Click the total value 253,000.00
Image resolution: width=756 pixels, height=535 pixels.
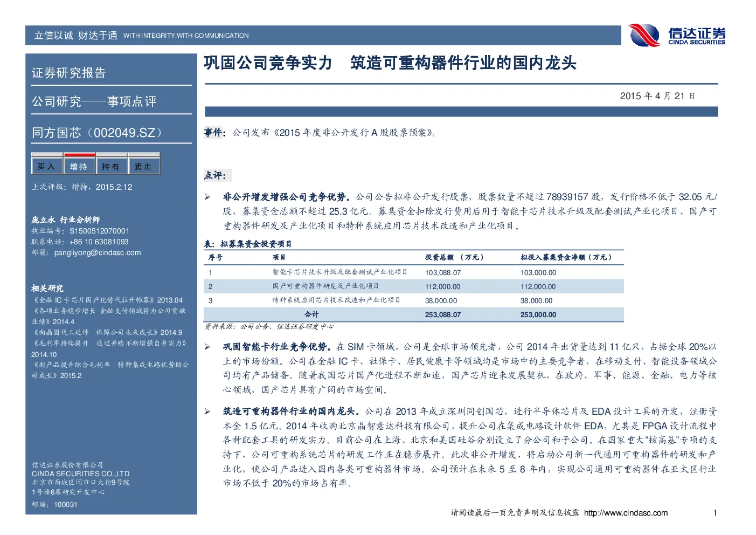[x=538, y=314]
